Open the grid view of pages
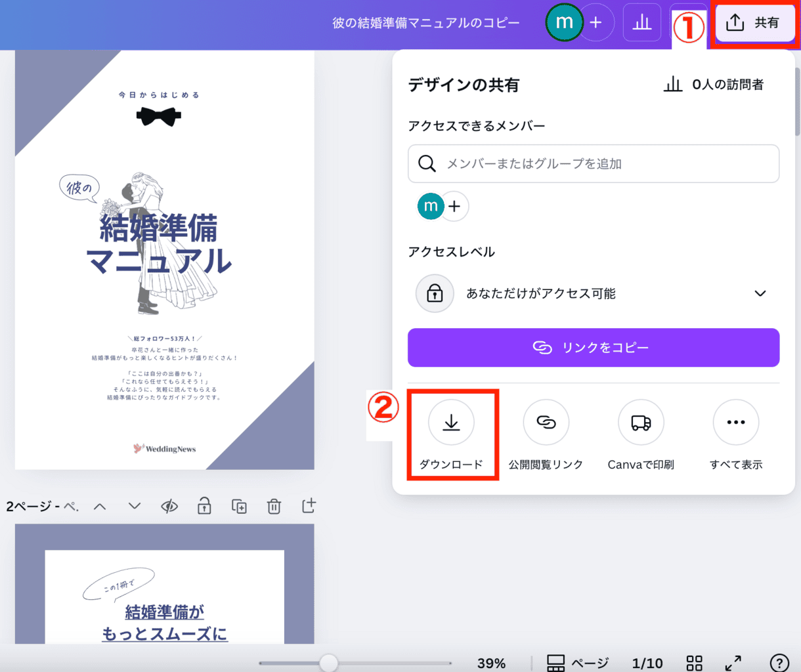Viewport: 801px width, 672px height. coord(694,663)
